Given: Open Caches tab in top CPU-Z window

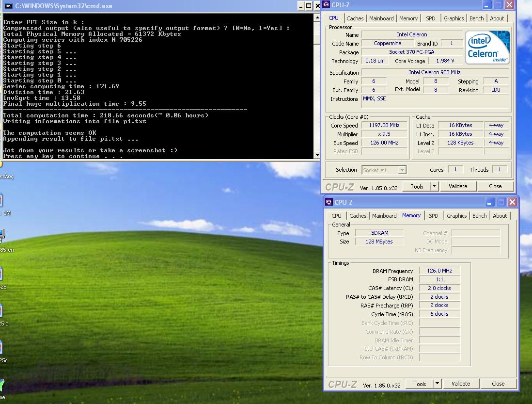Looking at the screenshot, I should [x=355, y=18].
